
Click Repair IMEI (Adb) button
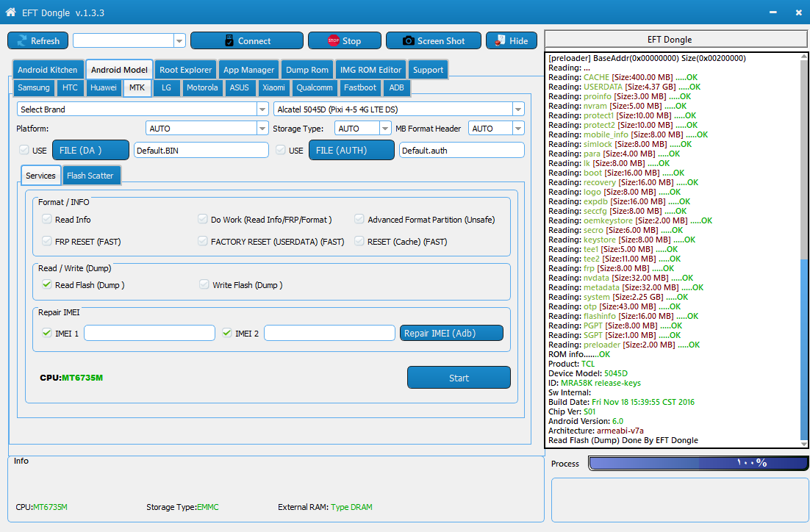[x=451, y=333]
